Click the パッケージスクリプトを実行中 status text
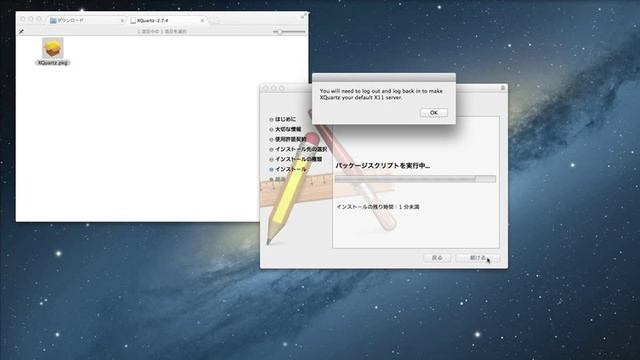This screenshot has width=640, height=360. 382,166
